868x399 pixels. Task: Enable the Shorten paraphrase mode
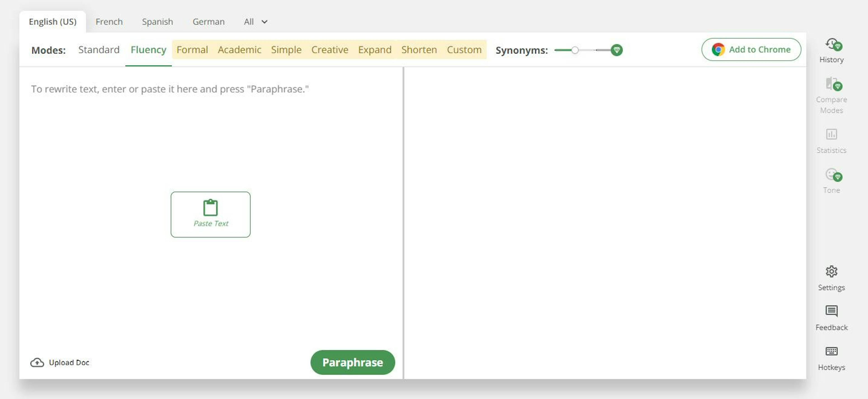419,50
